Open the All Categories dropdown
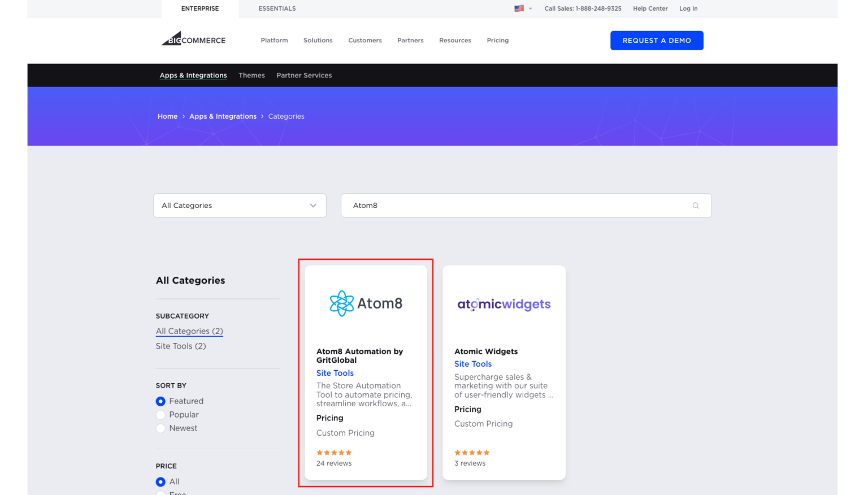Viewport: 868px width, 495px height. [x=240, y=206]
